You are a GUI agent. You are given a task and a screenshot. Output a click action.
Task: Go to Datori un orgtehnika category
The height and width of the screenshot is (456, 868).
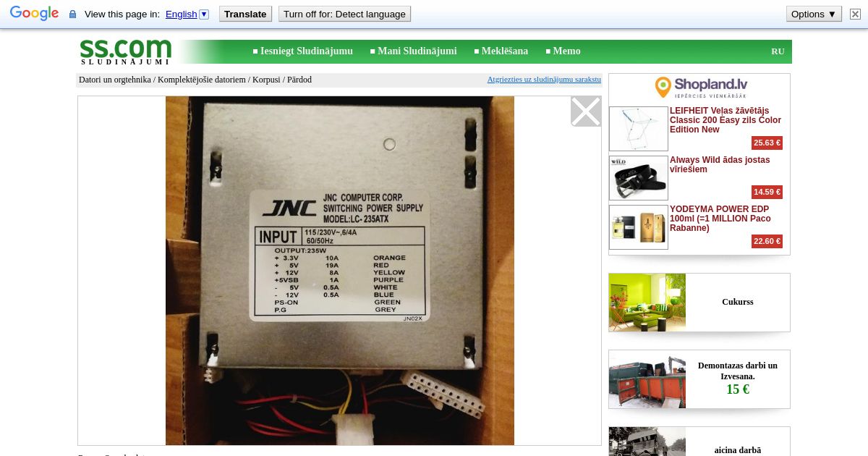pos(115,80)
